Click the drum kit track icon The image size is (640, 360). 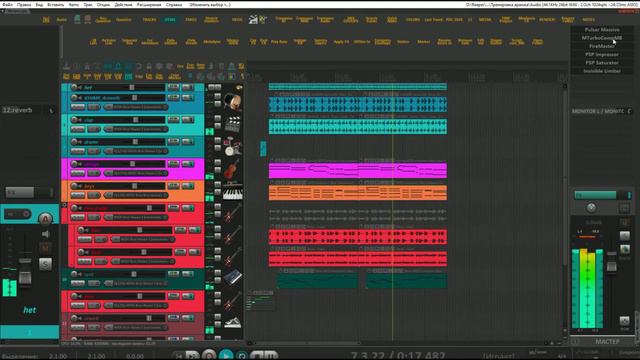[233, 146]
